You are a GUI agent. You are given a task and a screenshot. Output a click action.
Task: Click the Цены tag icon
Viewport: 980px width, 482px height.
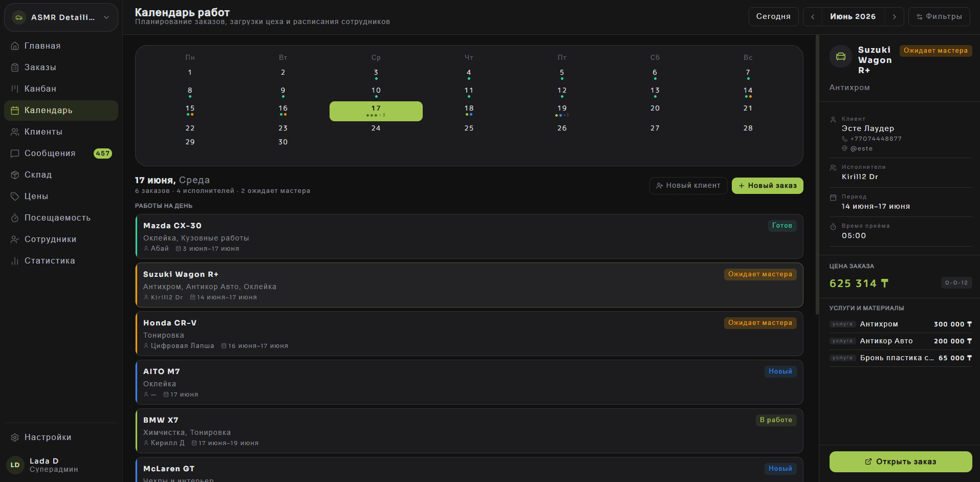tap(15, 196)
